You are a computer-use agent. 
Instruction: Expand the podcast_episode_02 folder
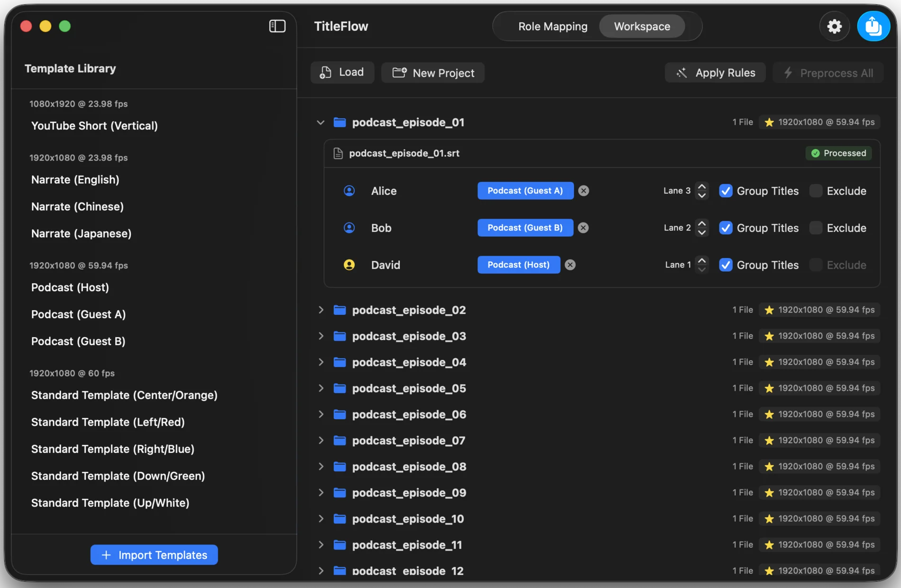tap(321, 310)
